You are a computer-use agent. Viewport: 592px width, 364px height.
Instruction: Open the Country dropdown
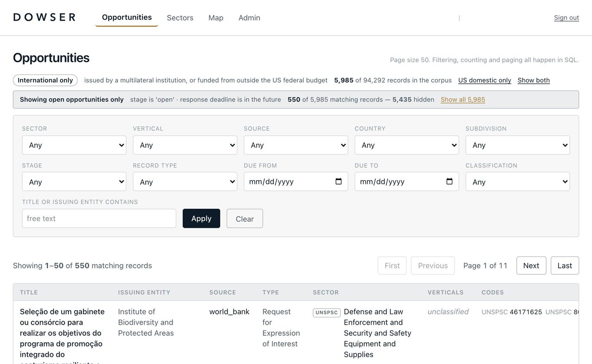click(x=407, y=145)
